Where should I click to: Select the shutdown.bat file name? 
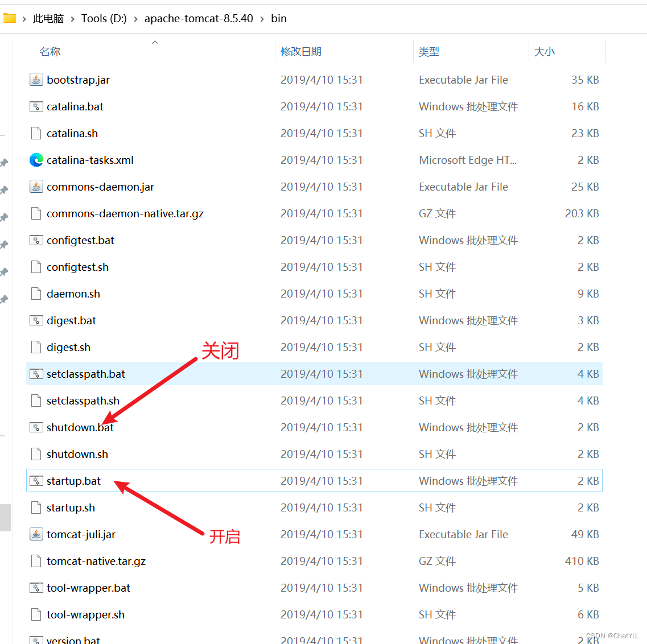(x=80, y=427)
